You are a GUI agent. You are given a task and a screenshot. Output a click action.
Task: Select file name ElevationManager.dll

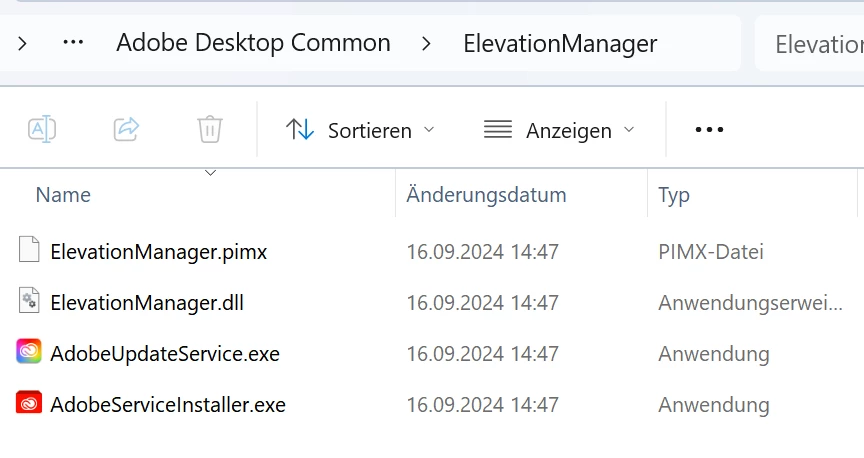point(147,303)
